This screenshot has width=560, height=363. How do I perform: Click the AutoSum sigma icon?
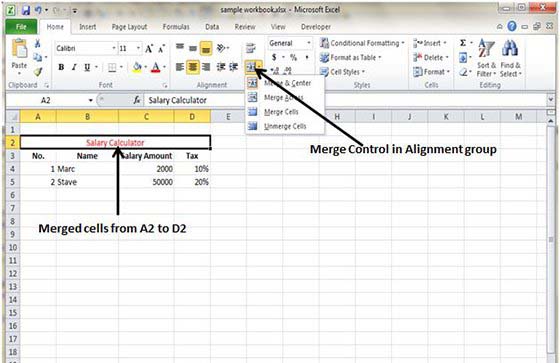point(463,43)
